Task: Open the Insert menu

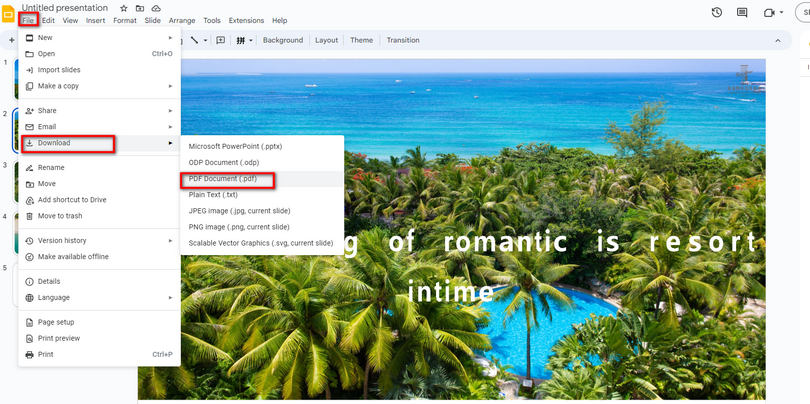Action: pos(96,21)
